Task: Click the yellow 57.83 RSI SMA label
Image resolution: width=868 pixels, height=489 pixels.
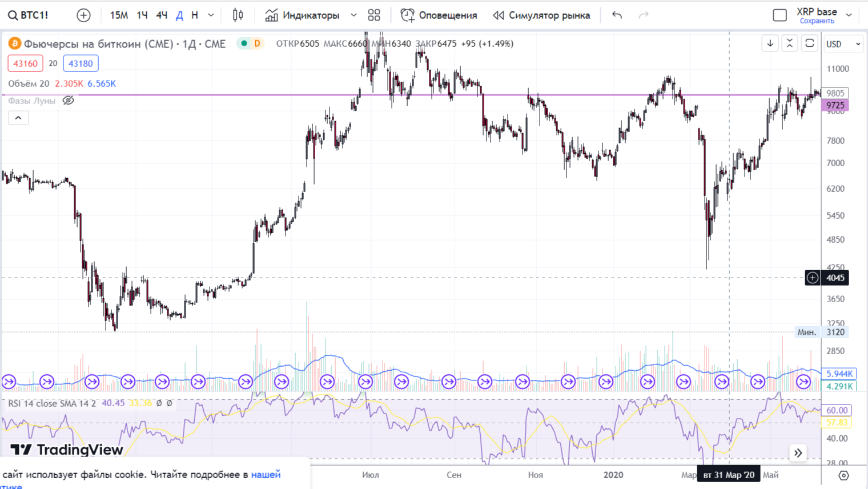Action: 837,423
